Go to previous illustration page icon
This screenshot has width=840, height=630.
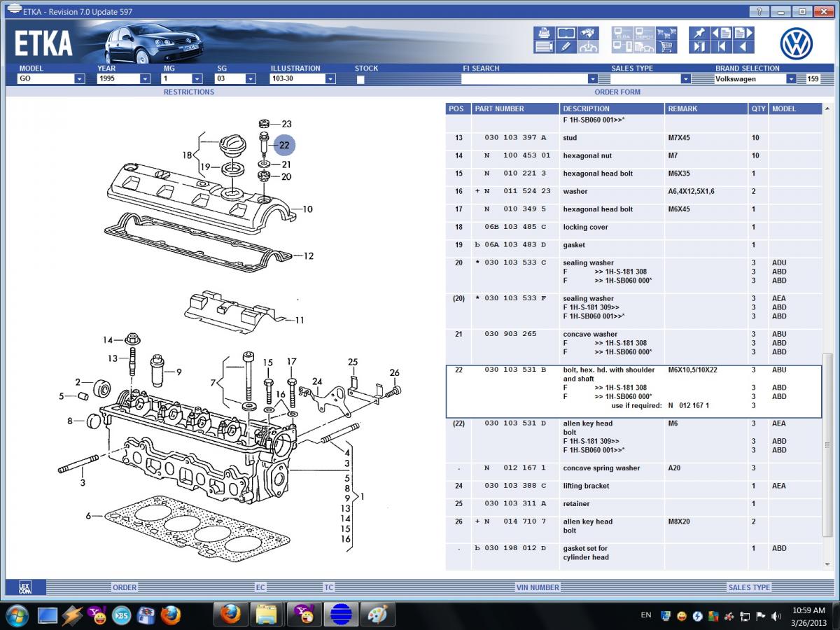tap(720, 34)
